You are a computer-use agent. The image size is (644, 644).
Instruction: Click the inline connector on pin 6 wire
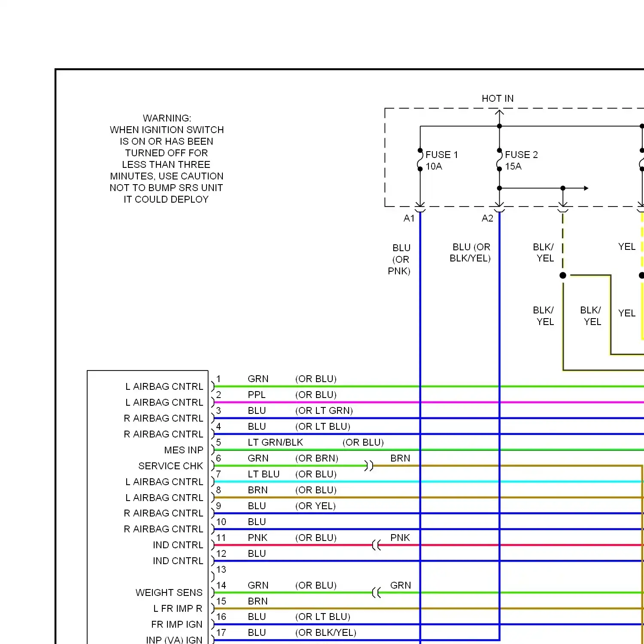coord(369,466)
